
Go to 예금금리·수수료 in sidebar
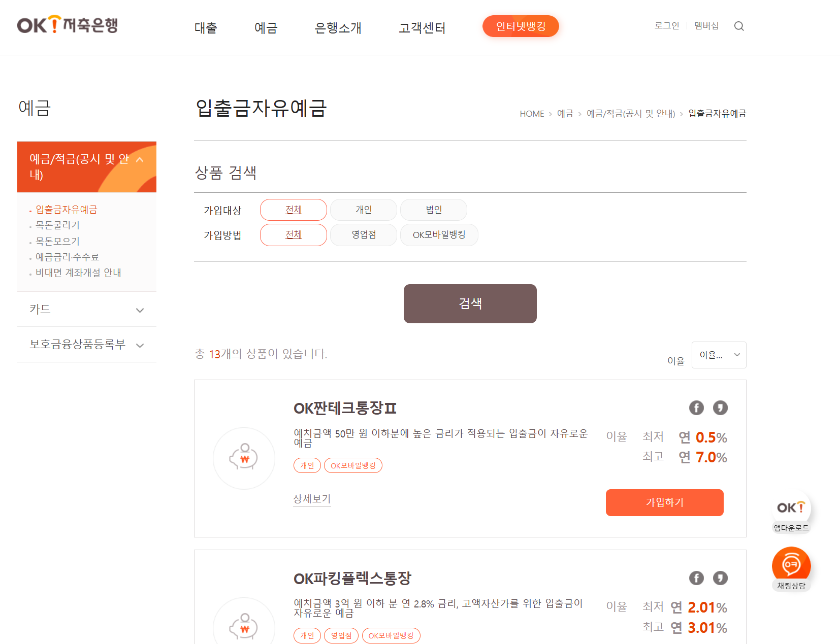click(x=67, y=257)
